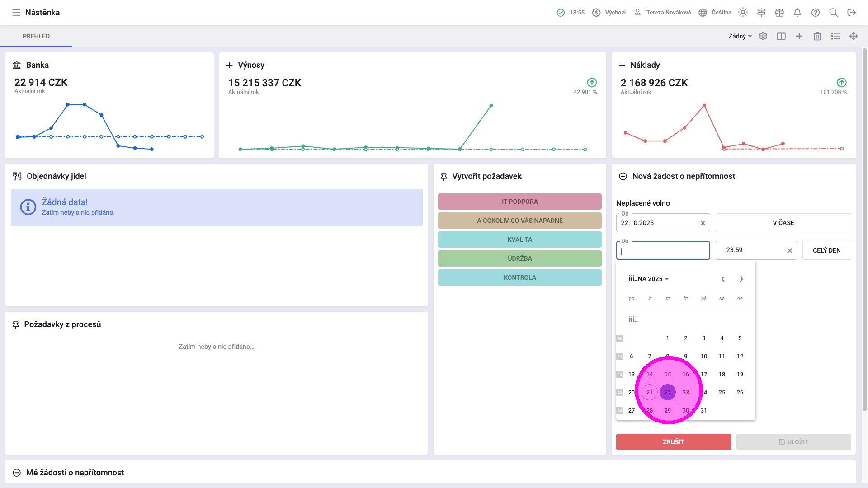This screenshot has height=488, width=868.
Task: Click the ZRUŠIT button
Action: pyautogui.click(x=673, y=442)
